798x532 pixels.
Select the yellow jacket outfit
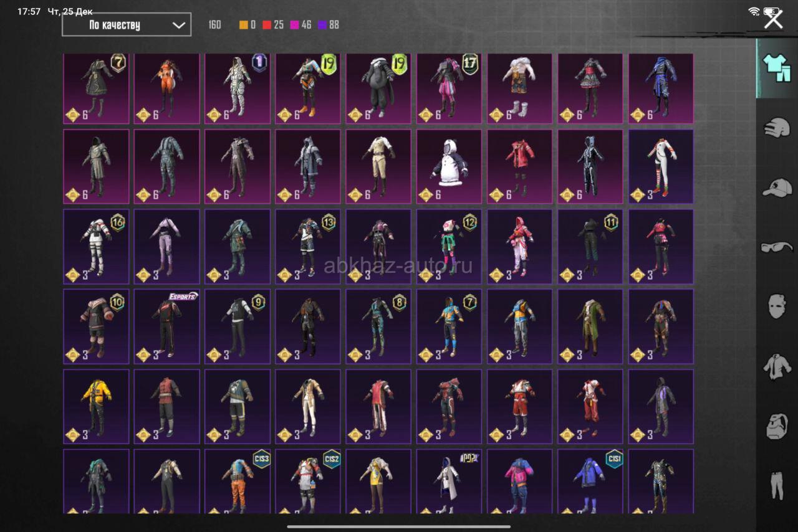96,406
